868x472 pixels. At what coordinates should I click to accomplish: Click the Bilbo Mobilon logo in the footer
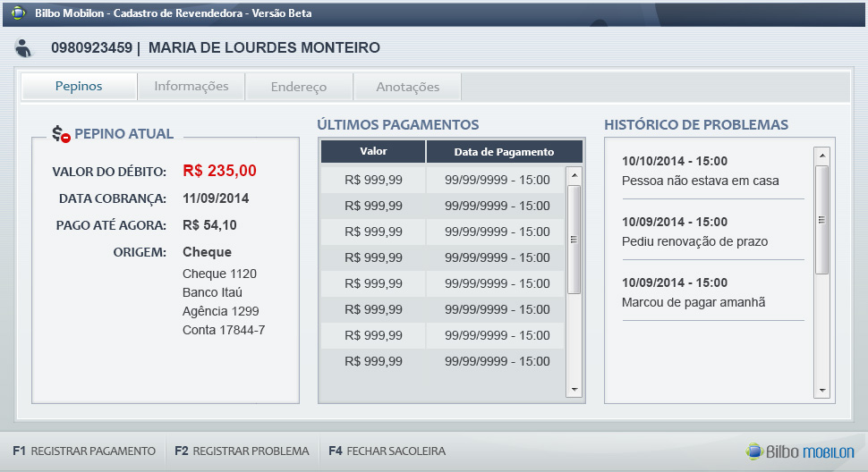click(799, 451)
